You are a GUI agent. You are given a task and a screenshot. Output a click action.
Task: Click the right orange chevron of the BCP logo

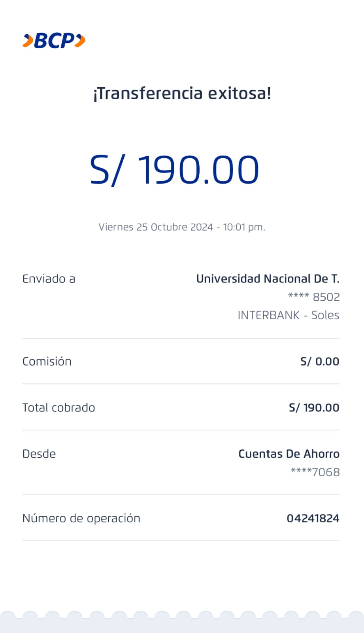tap(80, 40)
